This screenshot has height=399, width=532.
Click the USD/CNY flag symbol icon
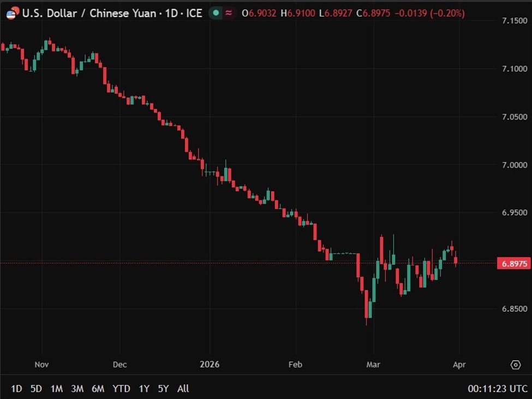11,13
